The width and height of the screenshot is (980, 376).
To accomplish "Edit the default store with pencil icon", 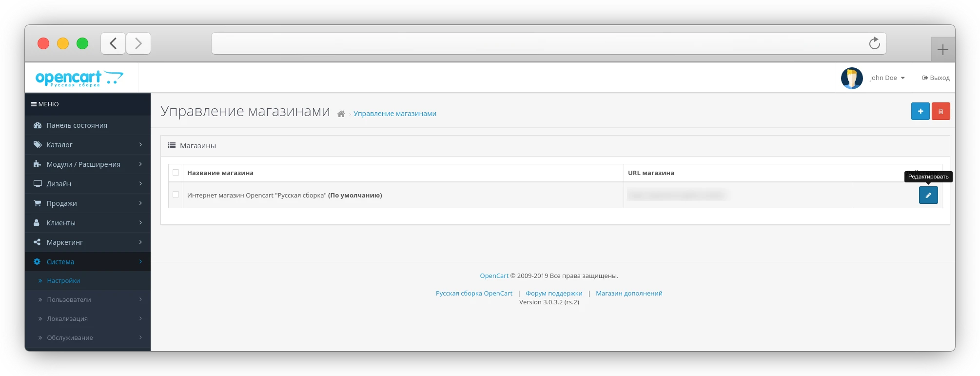I will coord(928,195).
